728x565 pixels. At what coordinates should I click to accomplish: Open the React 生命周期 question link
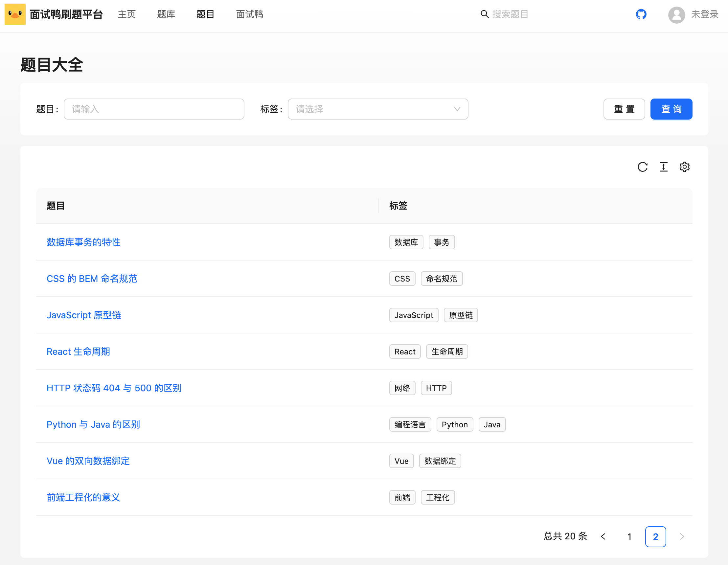tap(78, 352)
